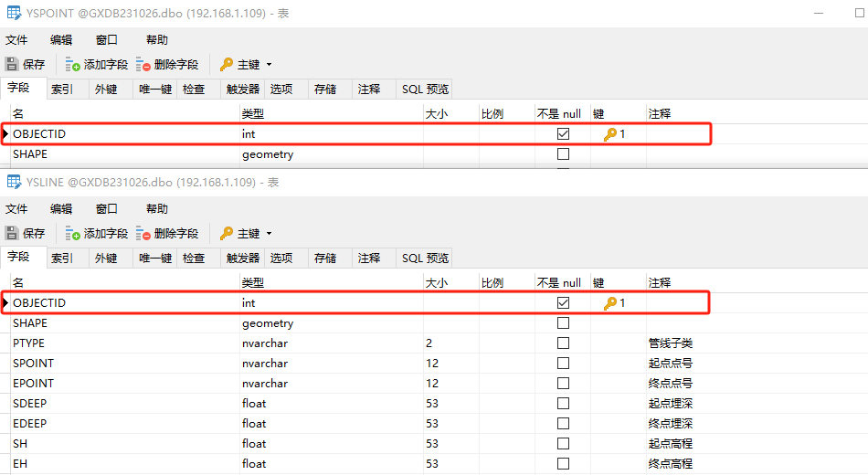Click delete field icon in YSLINE toolbar
Image resolution: width=868 pixels, height=475 pixels.
coord(143,234)
